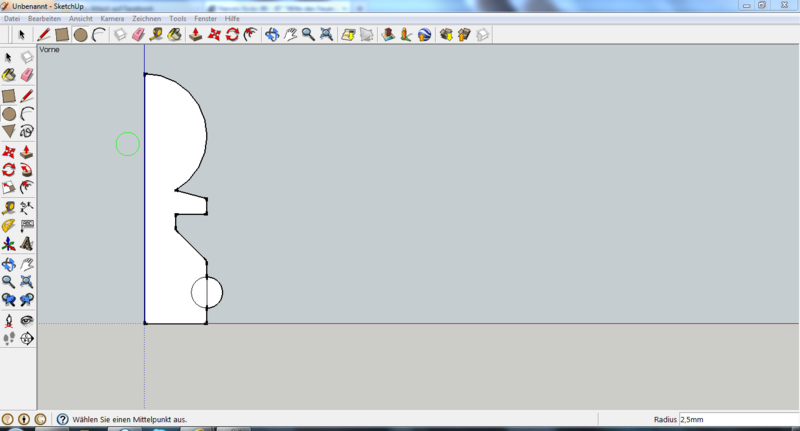Pick the Rotate tool in left toolbar
The image size is (800, 431).
(x=9, y=169)
